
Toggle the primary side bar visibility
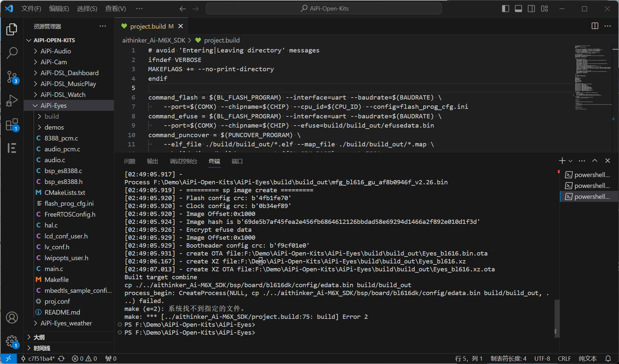[x=505, y=9]
